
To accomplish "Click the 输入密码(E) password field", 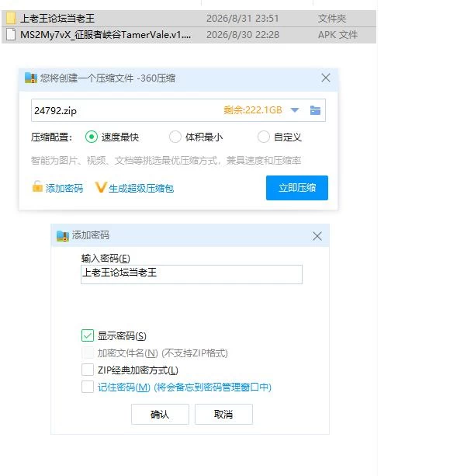I will point(192,274).
